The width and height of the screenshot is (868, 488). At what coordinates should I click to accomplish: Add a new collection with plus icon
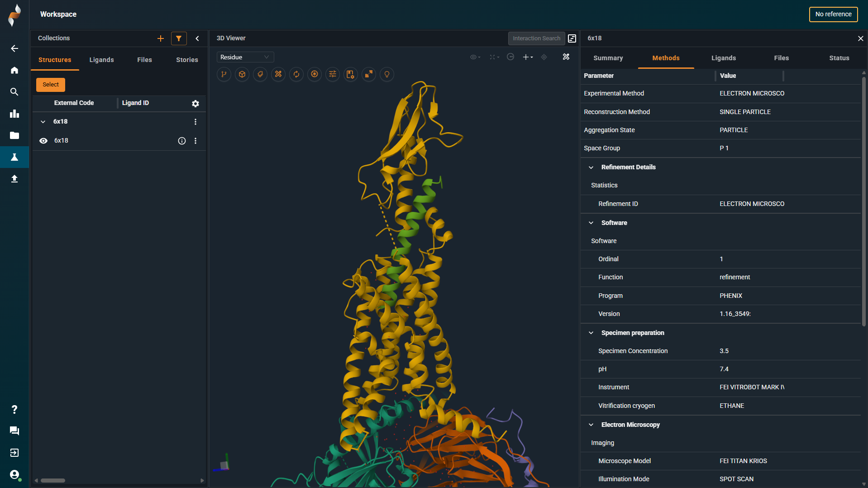click(x=161, y=38)
